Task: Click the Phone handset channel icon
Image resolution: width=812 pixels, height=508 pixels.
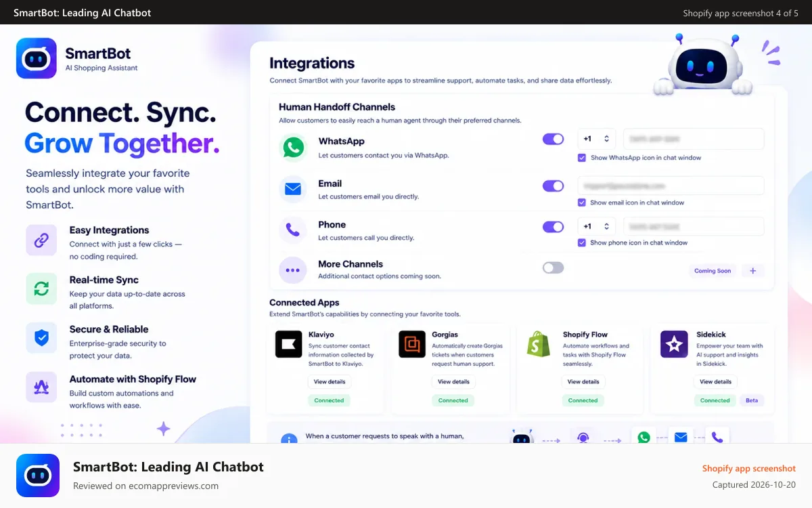Action: coord(293,230)
